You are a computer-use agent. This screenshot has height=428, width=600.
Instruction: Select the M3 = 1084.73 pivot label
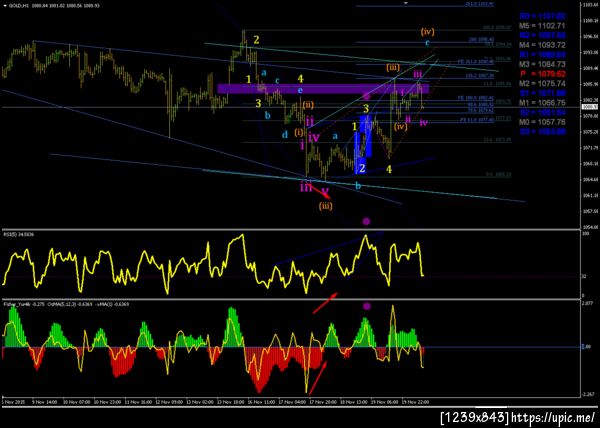(542, 64)
